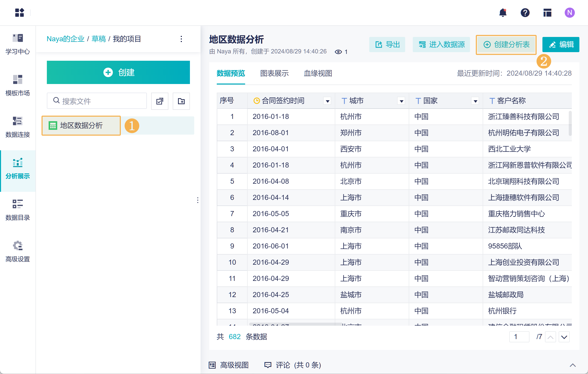This screenshot has width=588, height=374.
Task: Toggle the batch select checkbox icon
Action: pos(160,101)
